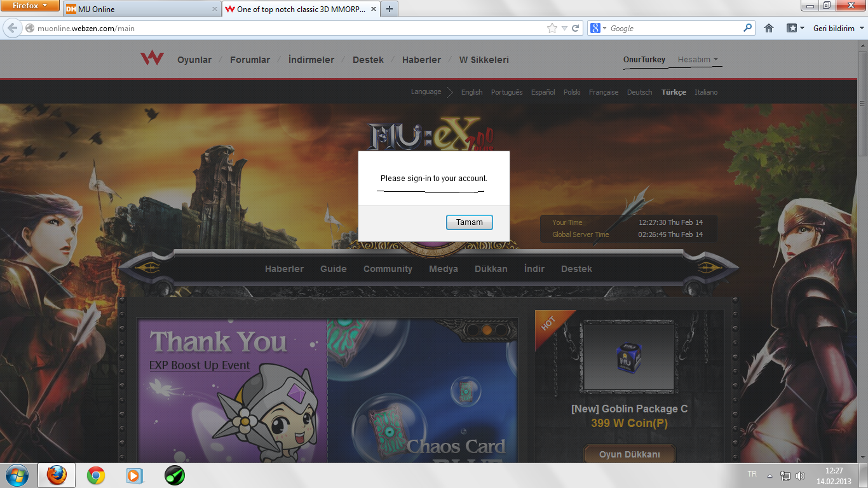Open a new tab with the plus button
The image size is (868, 488).
[x=390, y=9]
